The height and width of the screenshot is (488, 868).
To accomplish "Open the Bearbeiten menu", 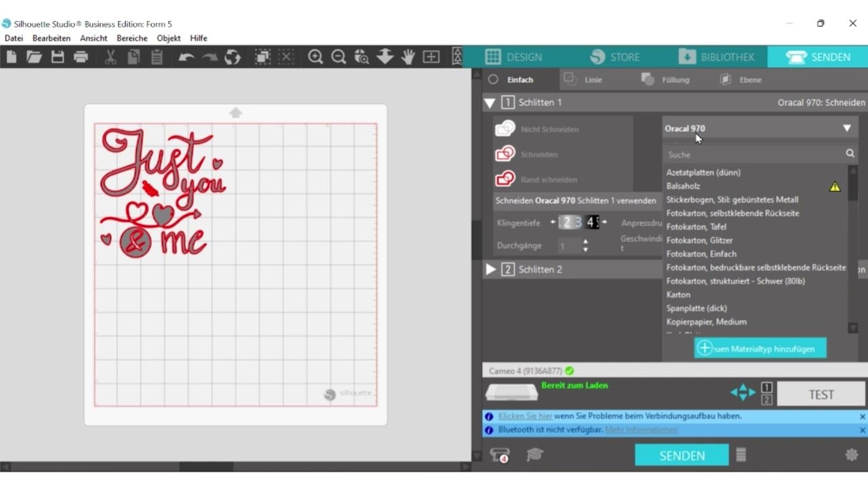I will pos(52,38).
